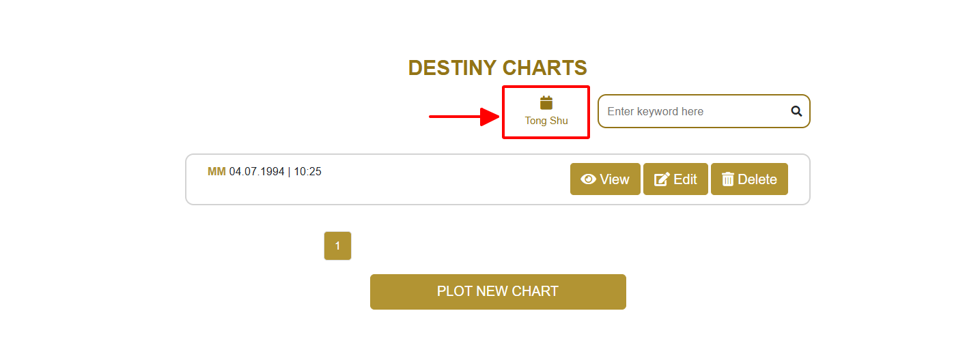Screen dimensions: 980x356
Task: Click the pencil icon on Edit button
Action: (662, 179)
